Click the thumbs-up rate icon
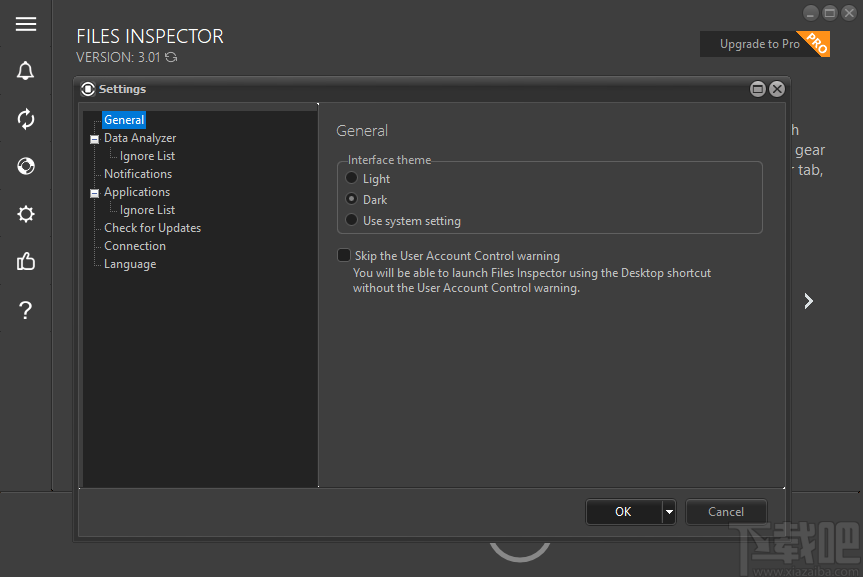The image size is (863, 577). pos(25,261)
